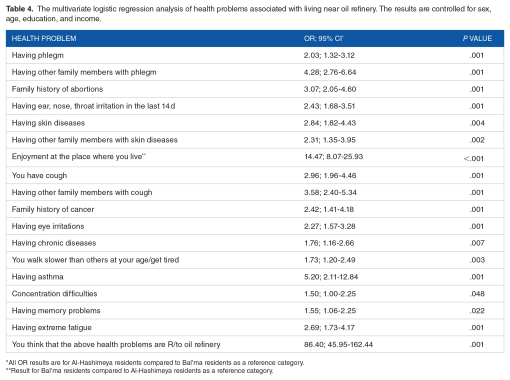This screenshot has width=510, height=380.
Task: Click odds ratio 4.28; 2.76-6.64
Action: (330, 72)
